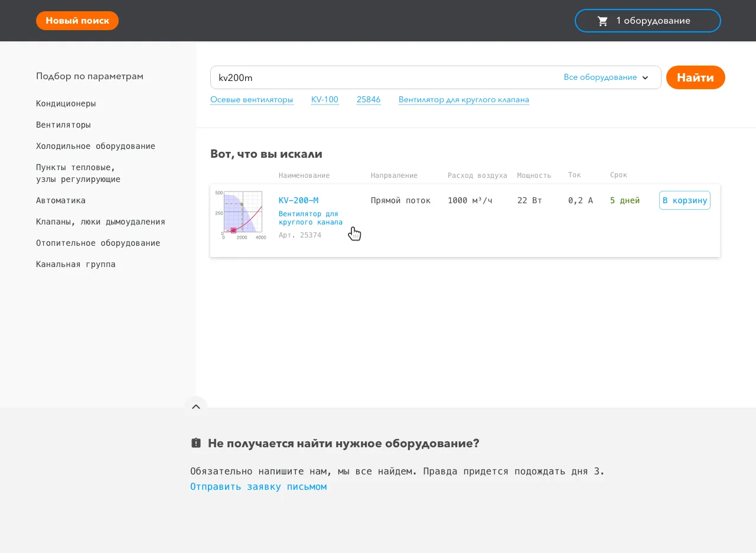756x553 pixels.
Task: Click the search field containing 'kv200m'
Action: pos(435,77)
